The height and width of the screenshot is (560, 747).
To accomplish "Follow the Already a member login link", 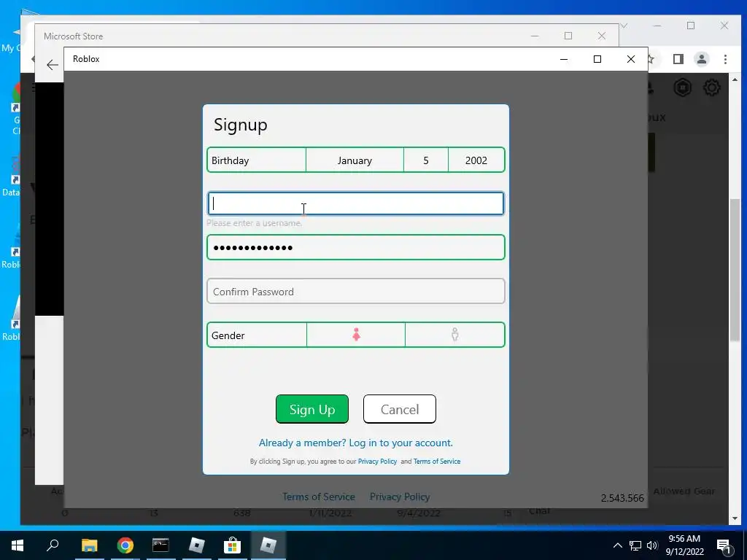I will point(355,443).
